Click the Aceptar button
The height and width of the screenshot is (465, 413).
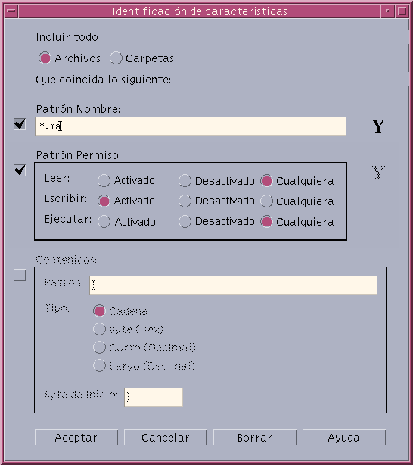[76, 437]
